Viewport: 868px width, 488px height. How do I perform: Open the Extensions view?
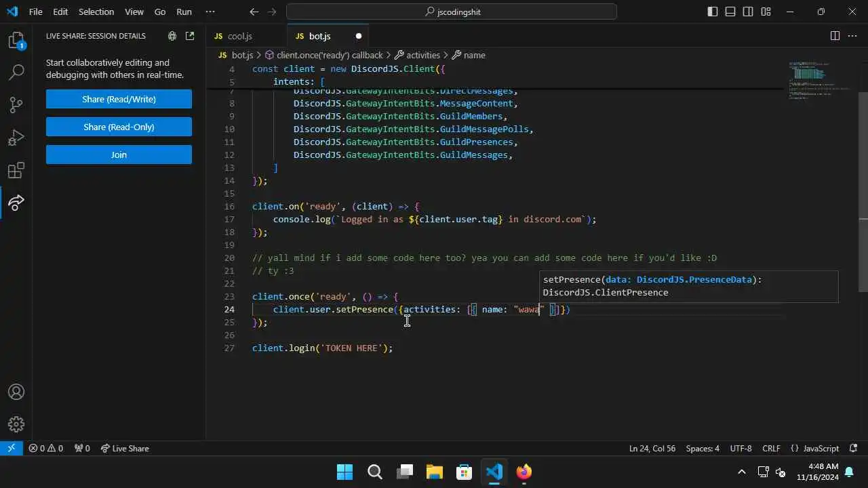click(16, 170)
